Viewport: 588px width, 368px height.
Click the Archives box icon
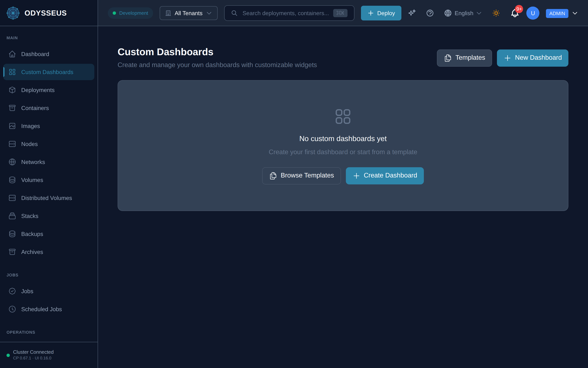12,252
